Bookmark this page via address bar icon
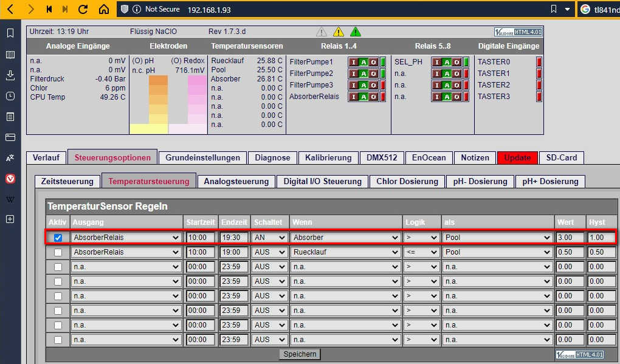The height and width of the screenshot is (364, 620). click(x=554, y=9)
